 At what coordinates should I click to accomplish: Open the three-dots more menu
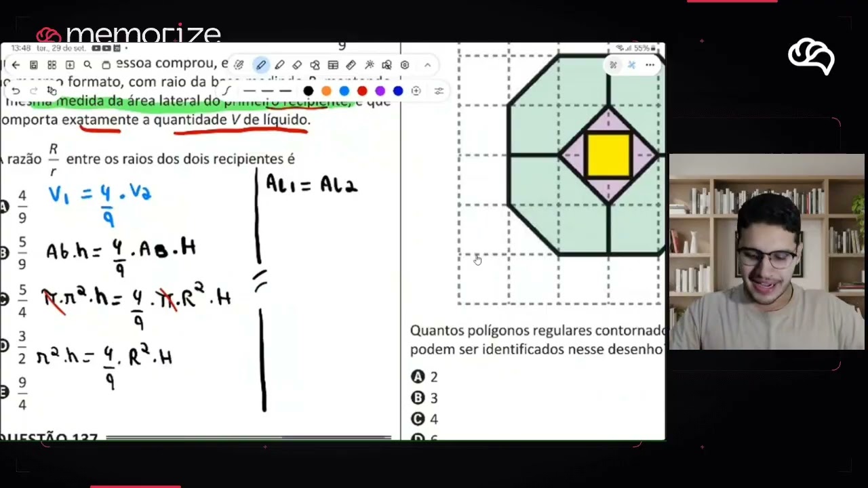650,65
